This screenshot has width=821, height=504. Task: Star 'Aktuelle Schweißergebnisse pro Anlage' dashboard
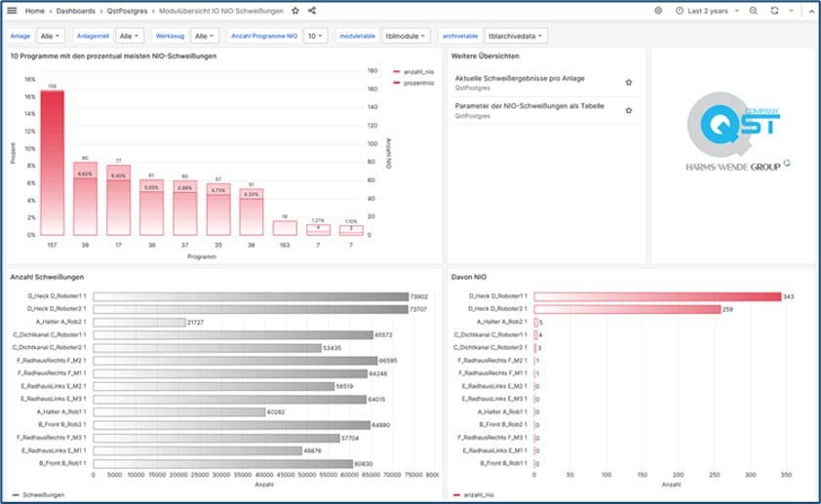(x=629, y=83)
